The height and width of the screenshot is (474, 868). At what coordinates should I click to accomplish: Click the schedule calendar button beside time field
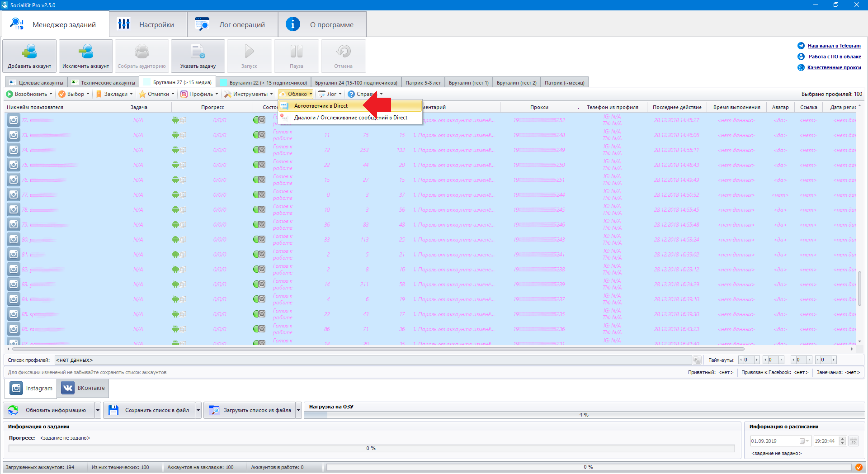click(853, 441)
